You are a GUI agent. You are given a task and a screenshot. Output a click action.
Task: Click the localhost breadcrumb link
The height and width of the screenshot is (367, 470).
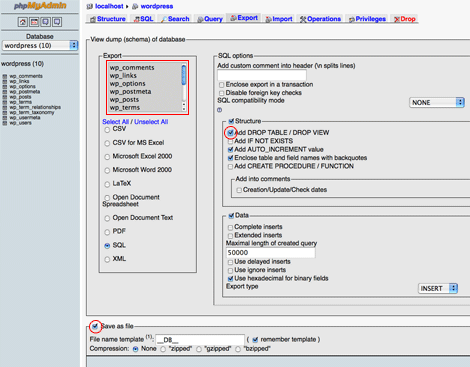tap(109, 6)
